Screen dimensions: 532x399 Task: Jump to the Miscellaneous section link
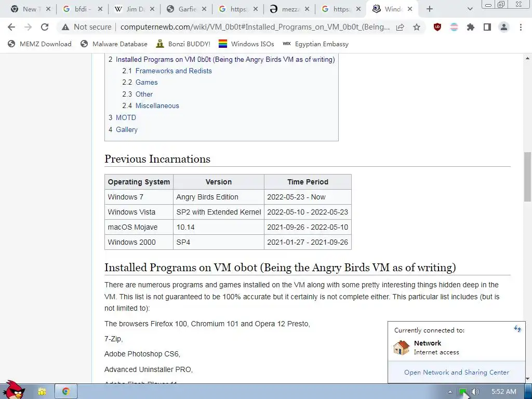(157, 106)
